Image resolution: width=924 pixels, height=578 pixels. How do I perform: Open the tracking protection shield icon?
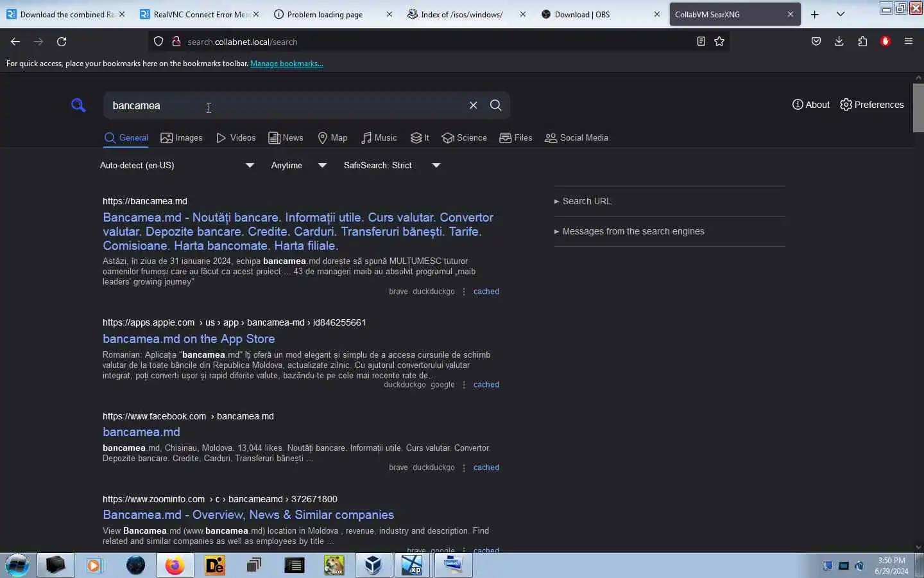[x=158, y=42]
